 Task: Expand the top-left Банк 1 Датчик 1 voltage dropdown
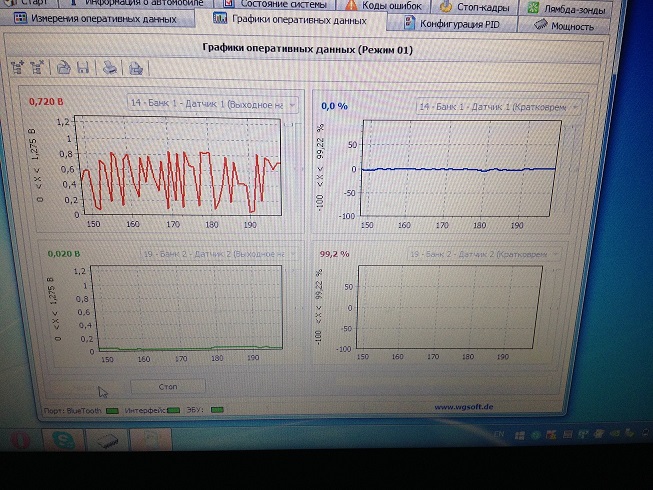212,103
